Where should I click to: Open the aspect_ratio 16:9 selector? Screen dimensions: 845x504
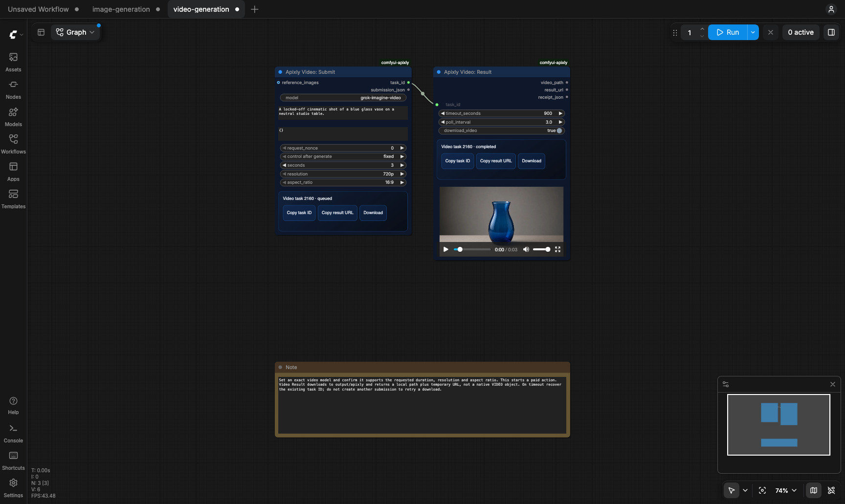(343, 182)
